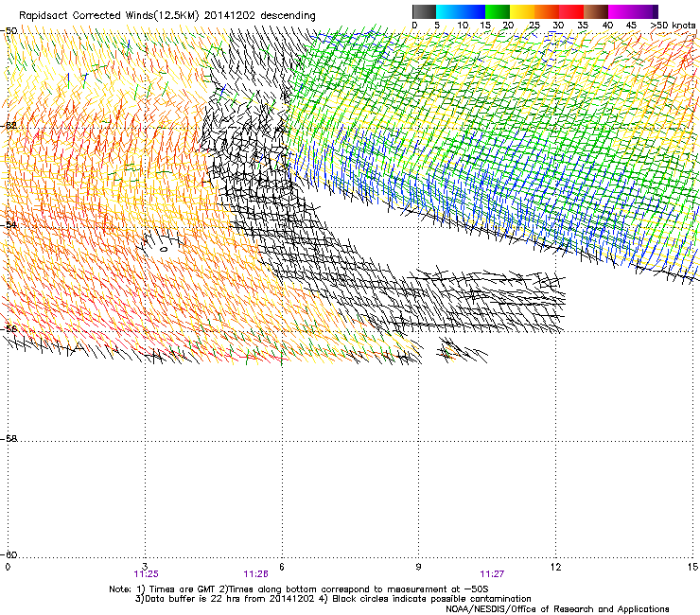Click the yellow 20-25 knots legend swatch
The height and width of the screenshot is (615, 700).
pyautogui.click(x=522, y=11)
